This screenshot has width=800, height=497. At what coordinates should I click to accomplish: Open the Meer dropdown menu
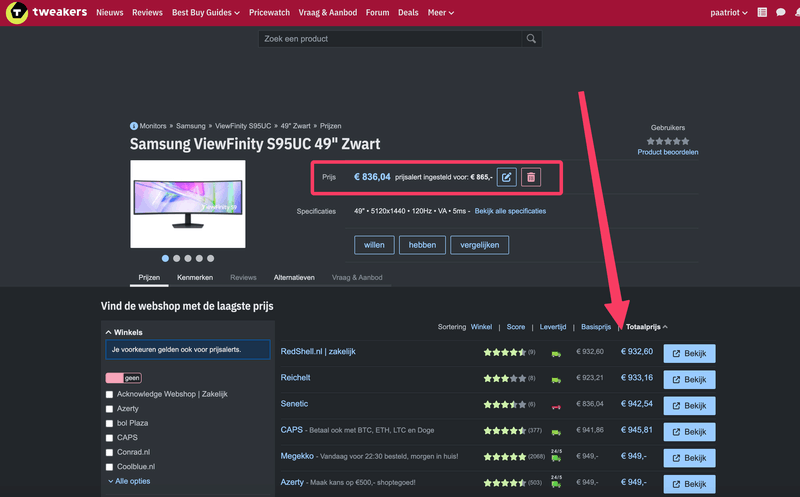click(x=441, y=12)
